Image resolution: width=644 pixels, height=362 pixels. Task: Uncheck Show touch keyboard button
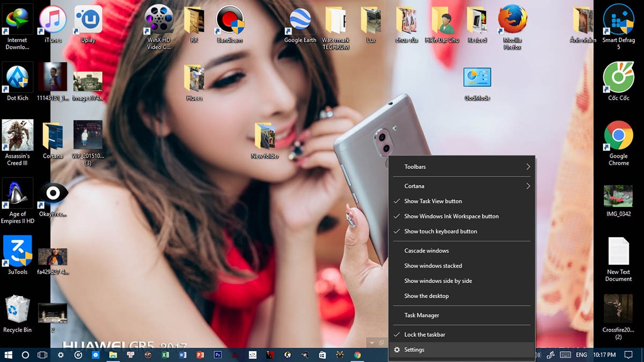click(x=462, y=231)
